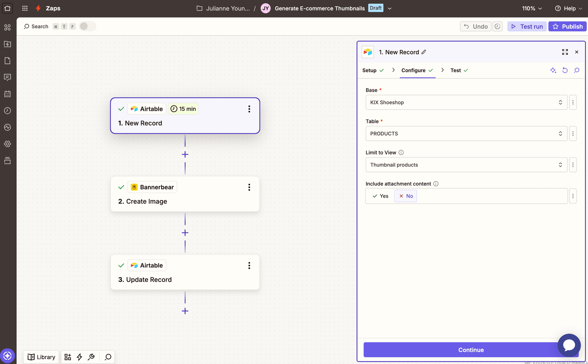Select Yes for Include attachment content
Image resolution: width=588 pixels, height=364 pixels.
380,196
